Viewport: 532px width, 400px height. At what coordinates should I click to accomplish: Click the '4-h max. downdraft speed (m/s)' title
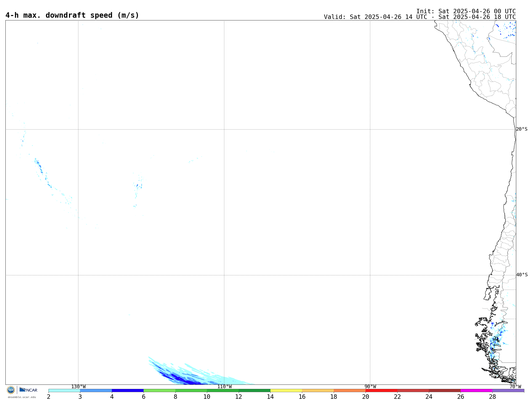(72, 15)
